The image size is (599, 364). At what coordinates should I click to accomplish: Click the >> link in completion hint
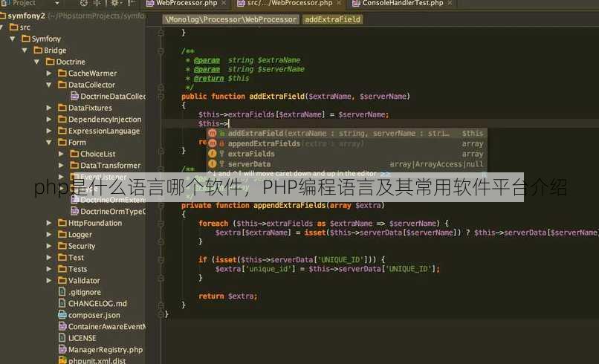[385, 174]
